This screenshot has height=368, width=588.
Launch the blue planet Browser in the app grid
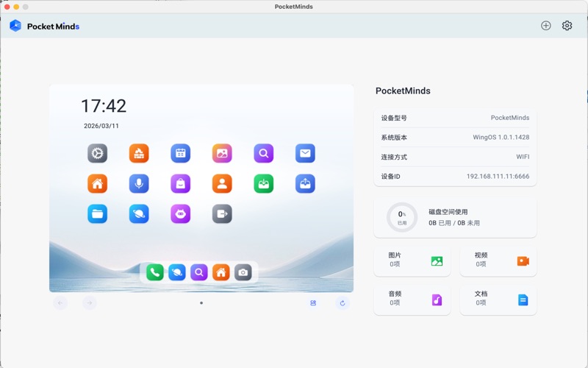click(x=139, y=214)
